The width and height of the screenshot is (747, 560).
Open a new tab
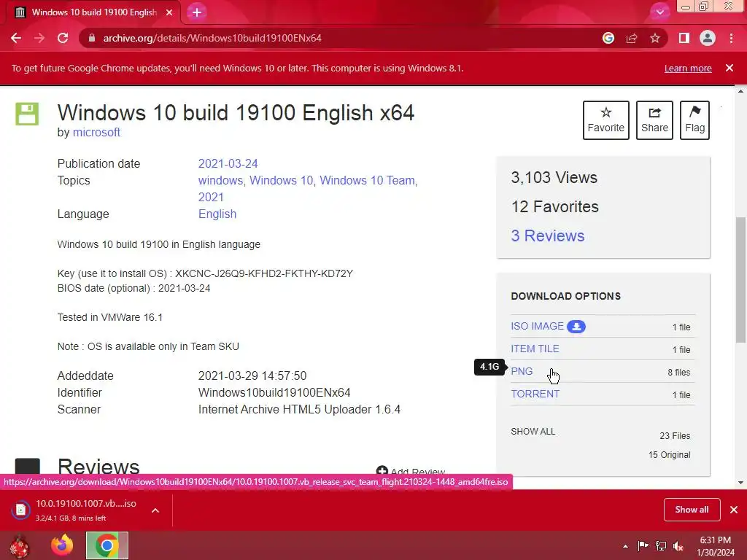[x=197, y=12]
